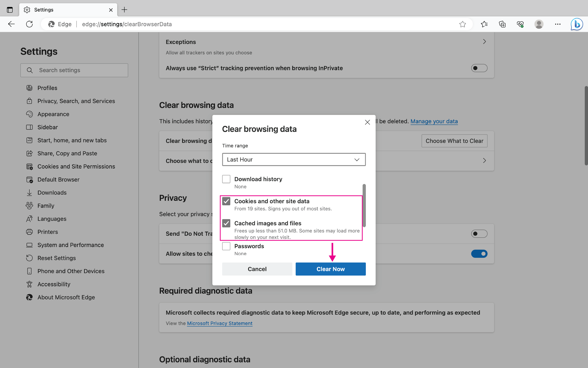Click the System and Performance icon
This screenshot has width=588, height=368.
click(x=29, y=245)
